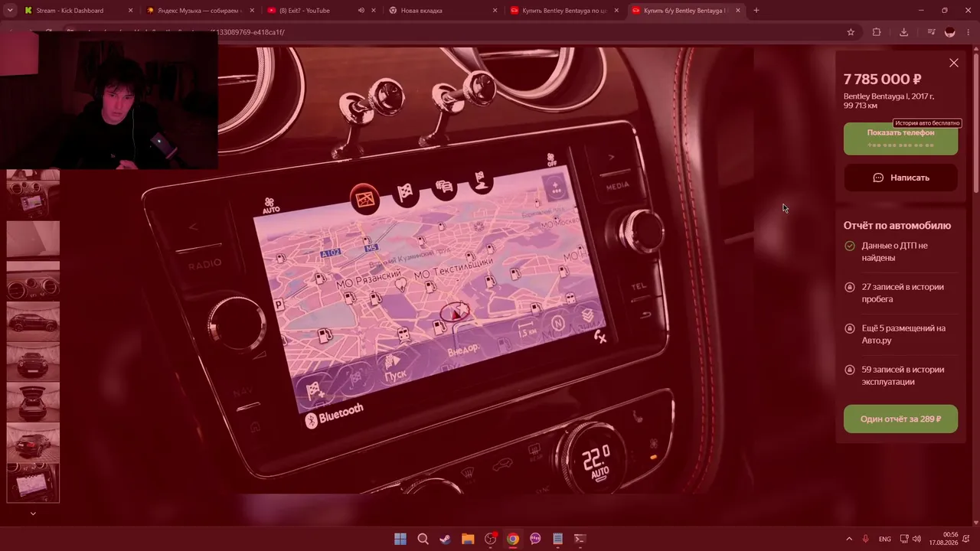Open '59 записей в истории эксплуатации' entry
The width and height of the screenshot is (980, 551).
(900, 376)
